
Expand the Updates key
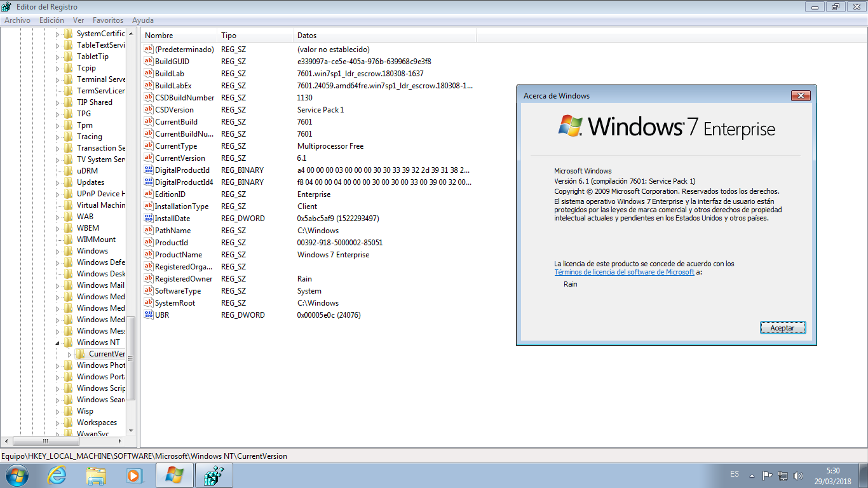tap(57, 182)
